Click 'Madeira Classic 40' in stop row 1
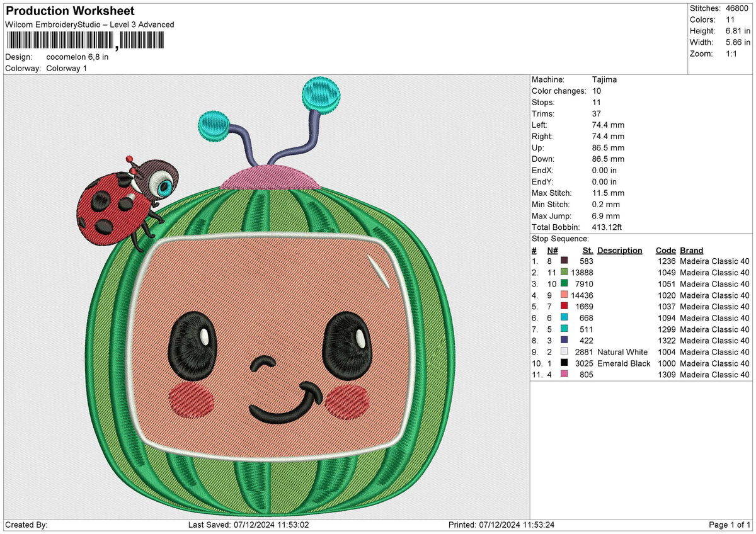The height and width of the screenshot is (534, 756). click(x=715, y=261)
